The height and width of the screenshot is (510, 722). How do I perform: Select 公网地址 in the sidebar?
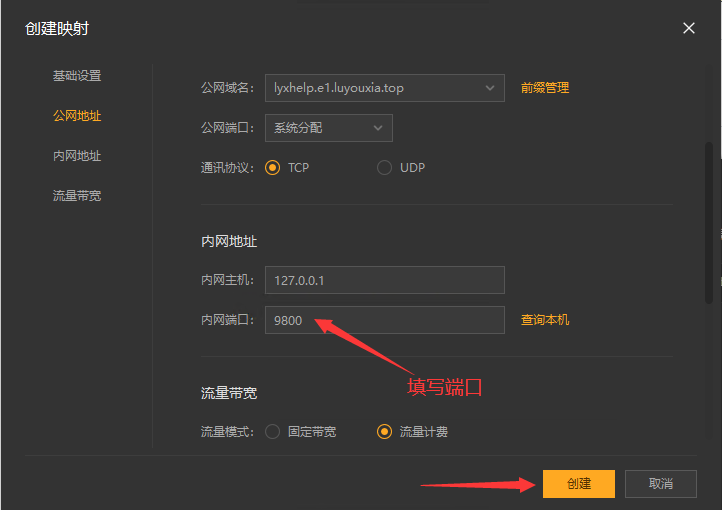77,116
